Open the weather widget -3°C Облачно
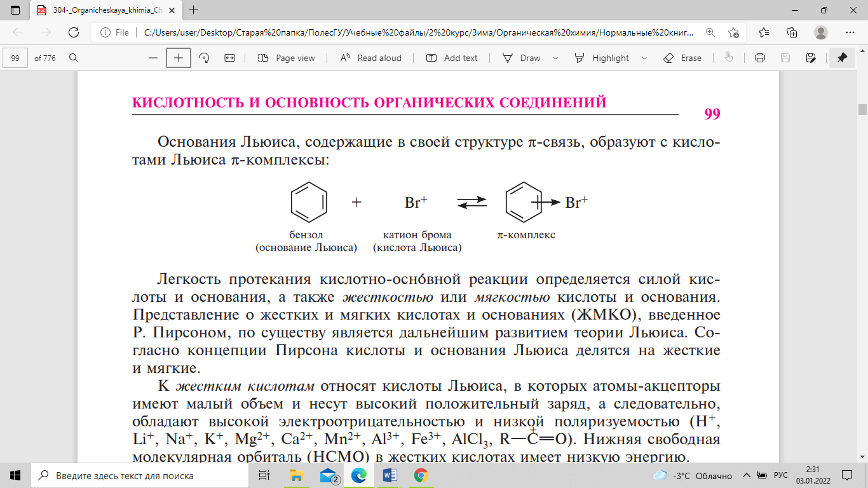Image resolution: width=868 pixels, height=488 pixels. click(693, 475)
